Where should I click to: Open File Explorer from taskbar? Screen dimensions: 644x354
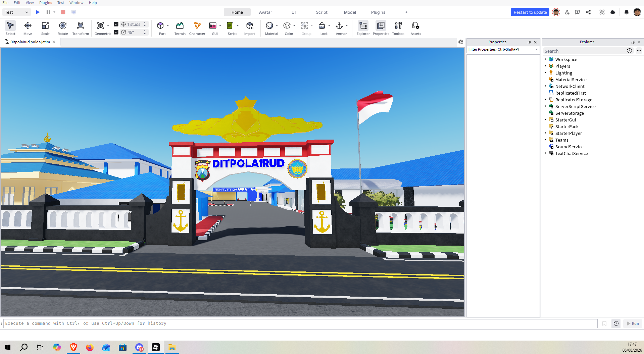(x=172, y=347)
